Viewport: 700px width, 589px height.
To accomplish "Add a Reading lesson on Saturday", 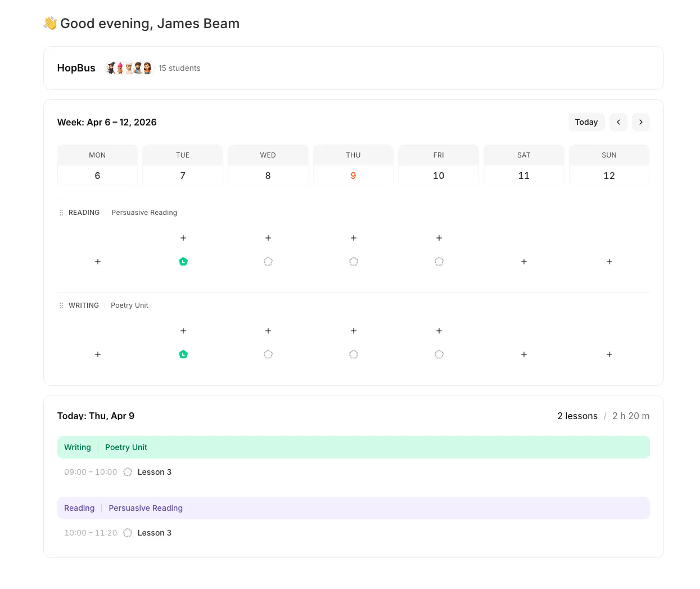I will pos(524,262).
